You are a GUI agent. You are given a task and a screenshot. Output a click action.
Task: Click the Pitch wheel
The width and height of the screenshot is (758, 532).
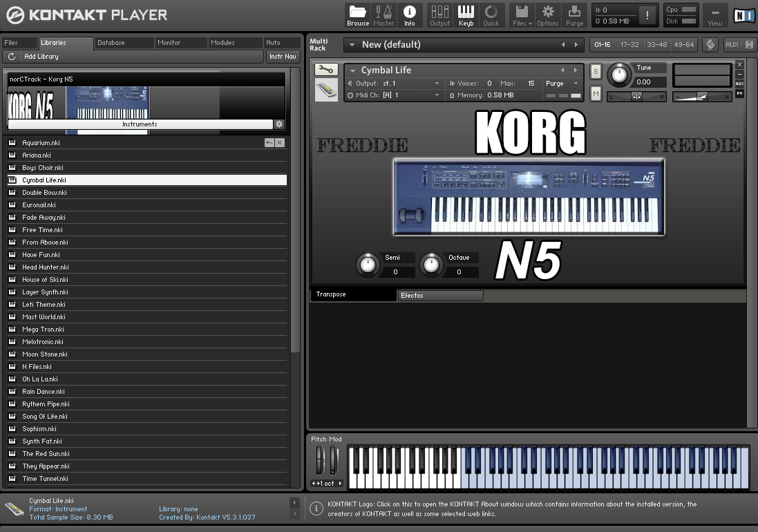pyautogui.click(x=319, y=460)
